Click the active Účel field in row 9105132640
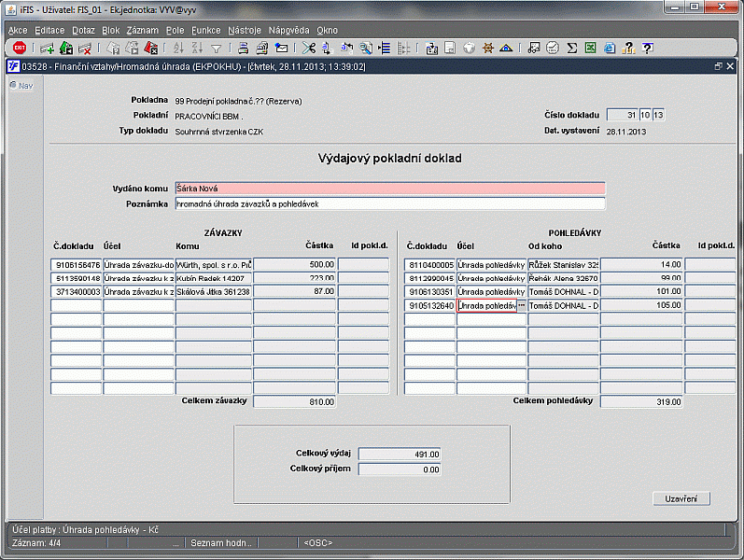 point(487,305)
